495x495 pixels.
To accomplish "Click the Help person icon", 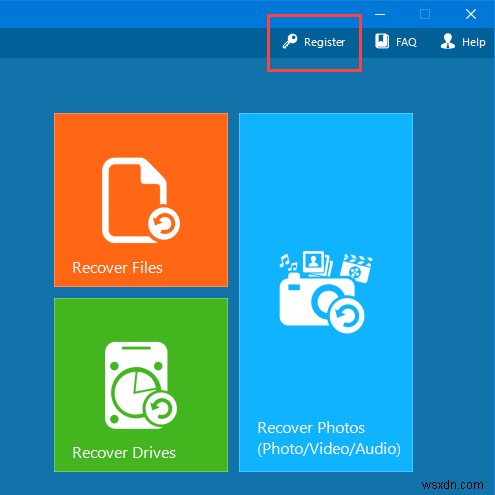I will point(448,41).
